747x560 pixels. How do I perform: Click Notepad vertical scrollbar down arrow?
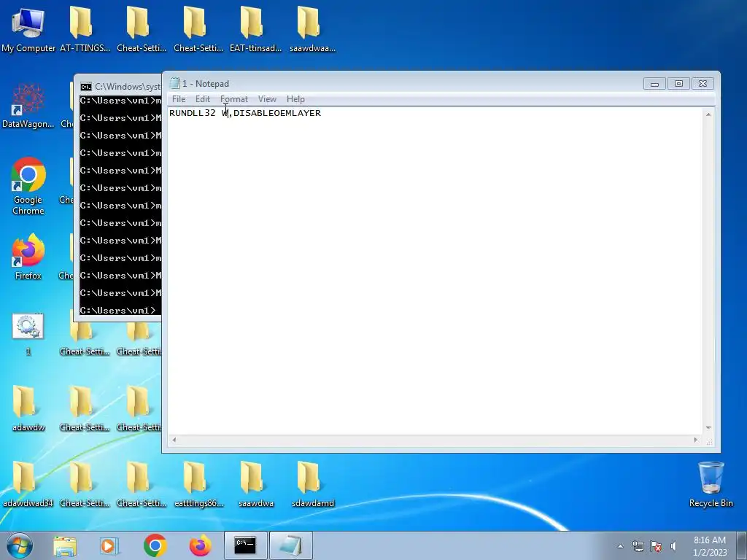tap(708, 427)
